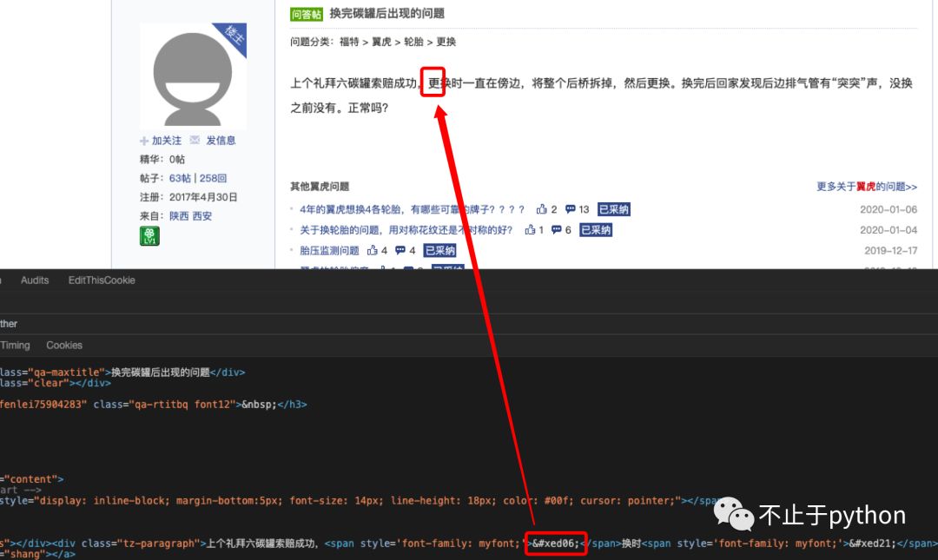This screenshot has width=938, height=560.
Task: Open 胎压监测问题 question link
Action: tap(329, 250)
